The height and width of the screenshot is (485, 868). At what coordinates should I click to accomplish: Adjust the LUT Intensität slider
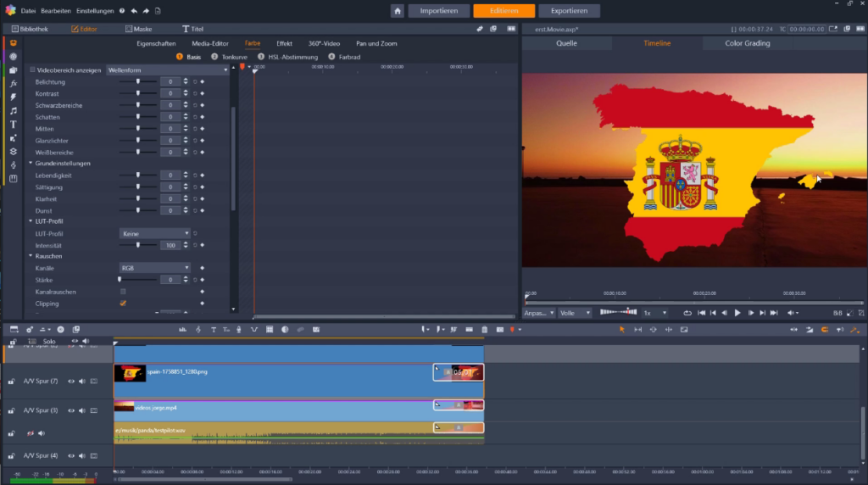138,245
